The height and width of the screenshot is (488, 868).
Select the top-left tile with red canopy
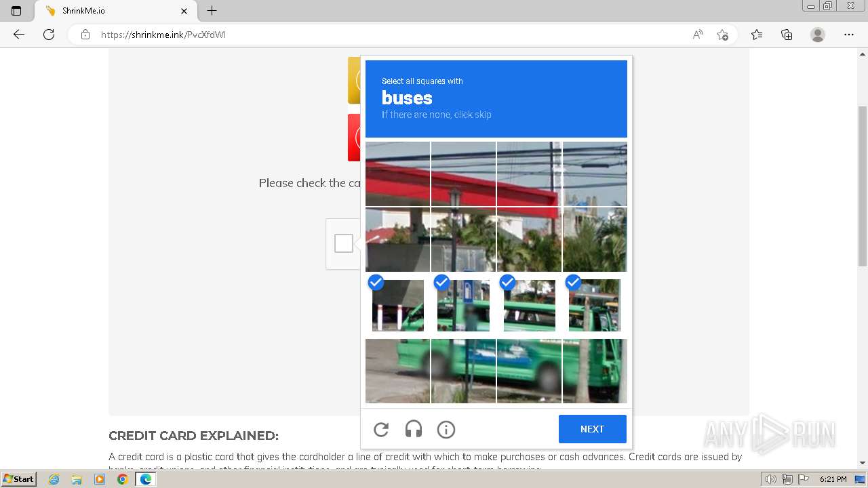pyautogui.click(x=398, y=174)
